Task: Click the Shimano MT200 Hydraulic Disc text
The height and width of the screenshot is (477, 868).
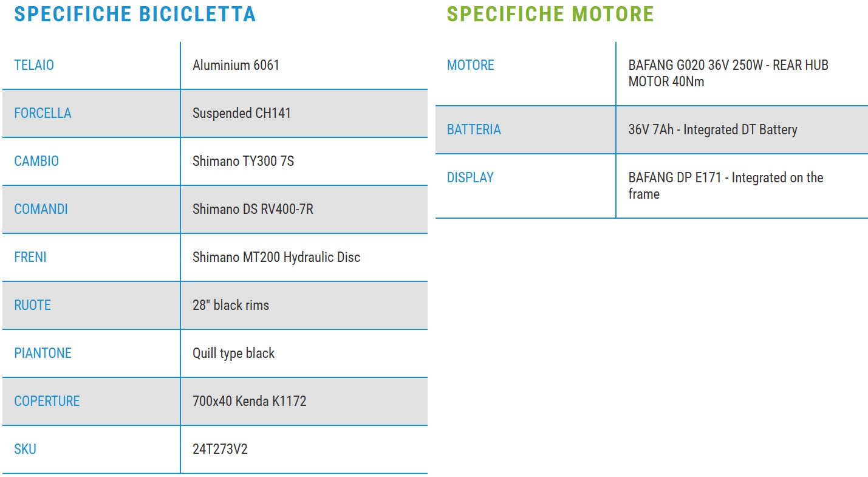Action: 276,257
